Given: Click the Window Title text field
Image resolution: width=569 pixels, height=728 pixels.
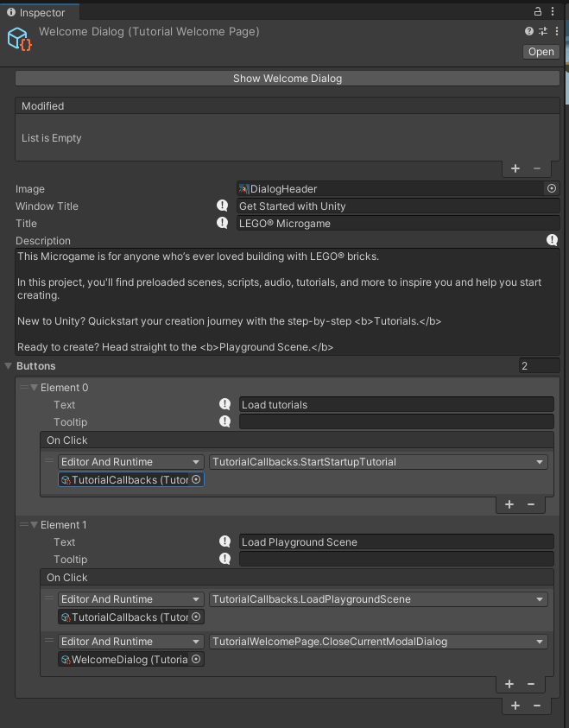Looking at the screenshot, I should 398,206.
